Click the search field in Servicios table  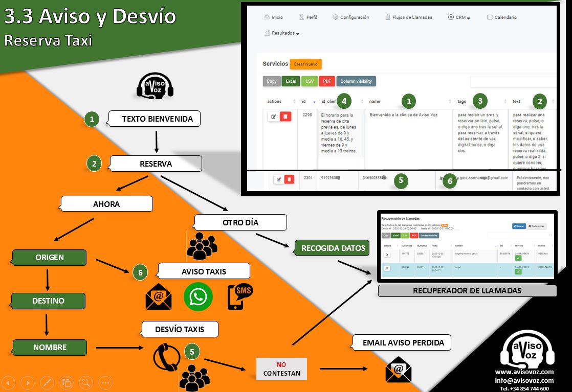pos(512,81)
